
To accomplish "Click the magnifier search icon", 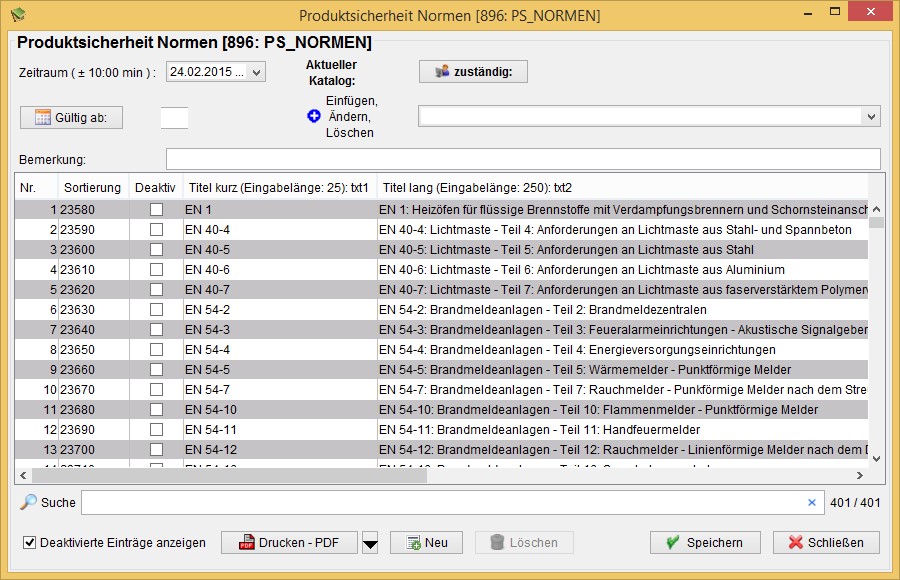I will tap(29, 502).
